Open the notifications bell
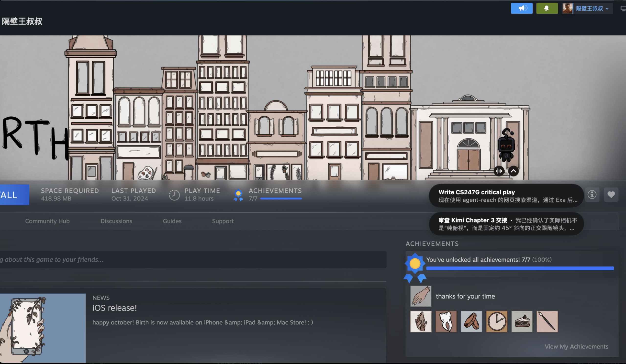Image resolution: width=626 pixels, height=364 pixels. [x=547, y=9]
